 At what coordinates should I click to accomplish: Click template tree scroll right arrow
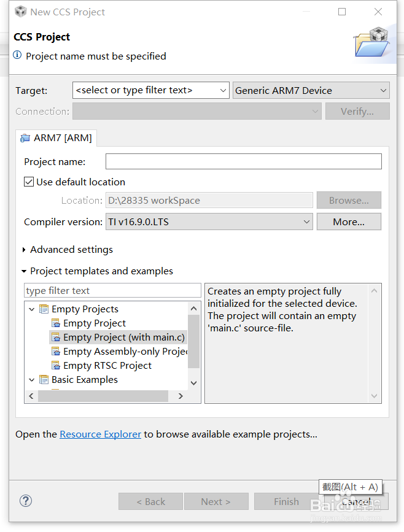pos(181,396)
